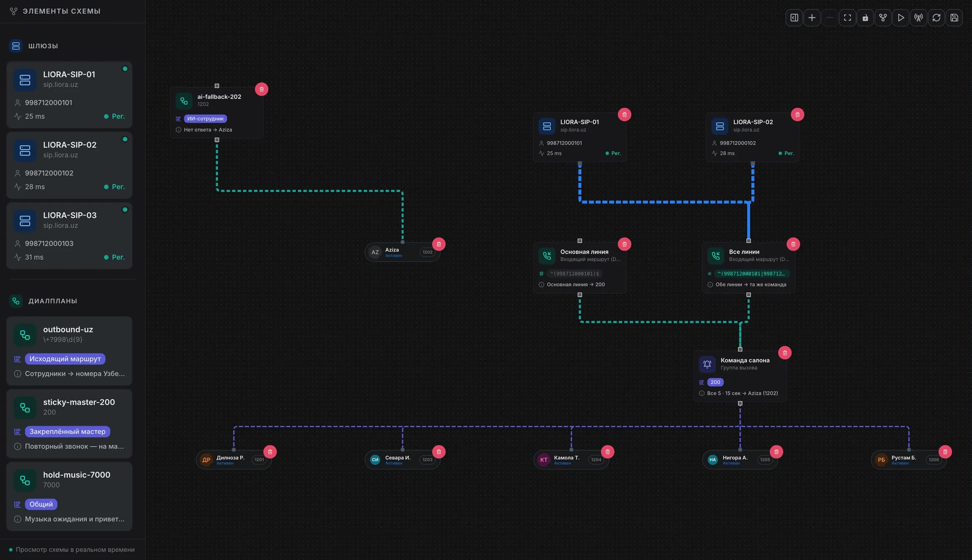Click the number 998712000103 in the sidebar
The width and height of the screenshot is (972, 560).
tap(49, 243)
